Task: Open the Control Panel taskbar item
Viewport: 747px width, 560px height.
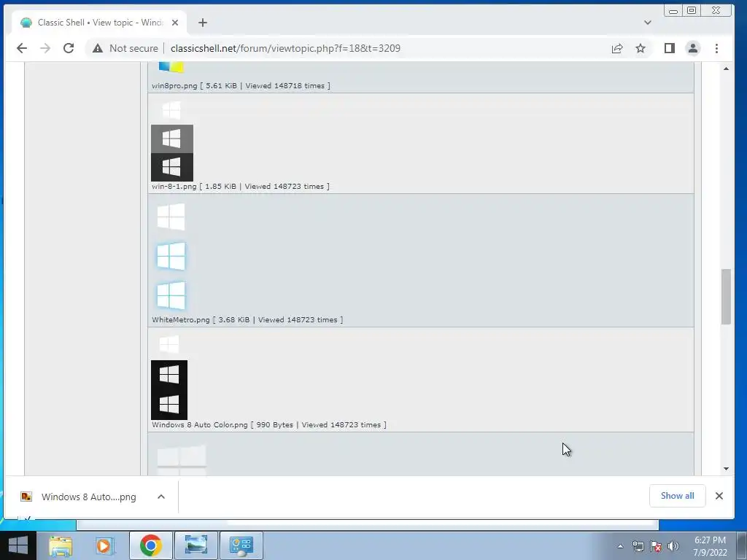Action: click(x=241, y=545)
